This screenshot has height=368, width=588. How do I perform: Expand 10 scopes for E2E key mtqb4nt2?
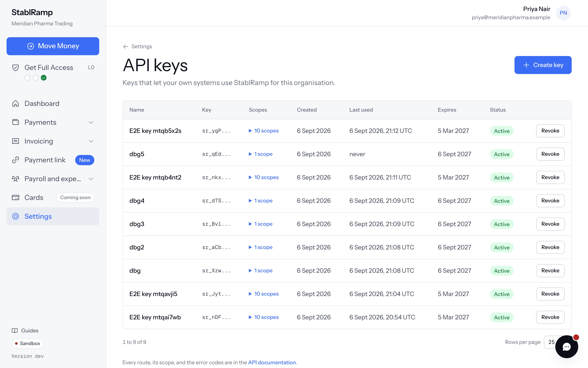(x=264, y=177)
